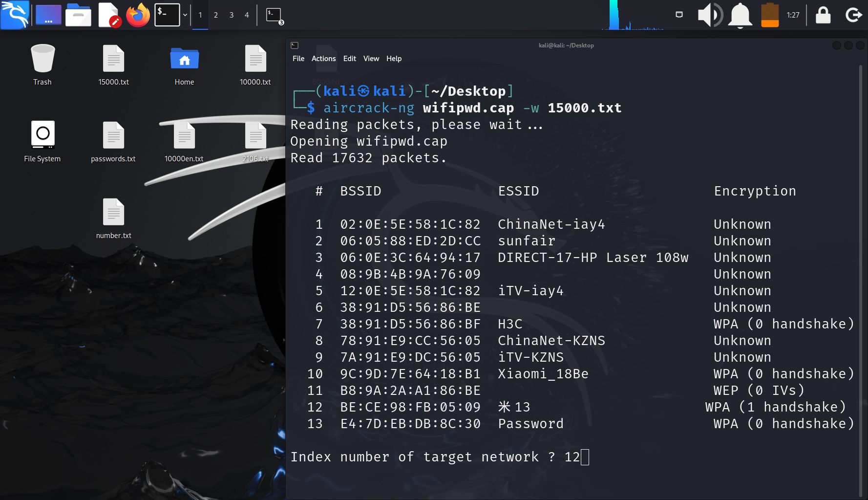Expand the terminal launcher dropdown arrow
This screenshot has width=868, height=500.
click(185, 15)
